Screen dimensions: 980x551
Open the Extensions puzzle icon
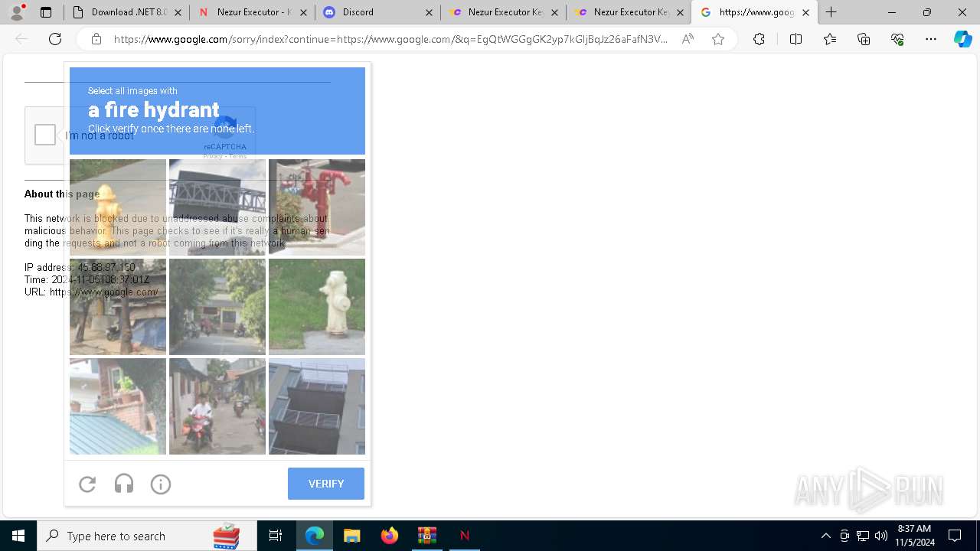(x=759, y=39)
